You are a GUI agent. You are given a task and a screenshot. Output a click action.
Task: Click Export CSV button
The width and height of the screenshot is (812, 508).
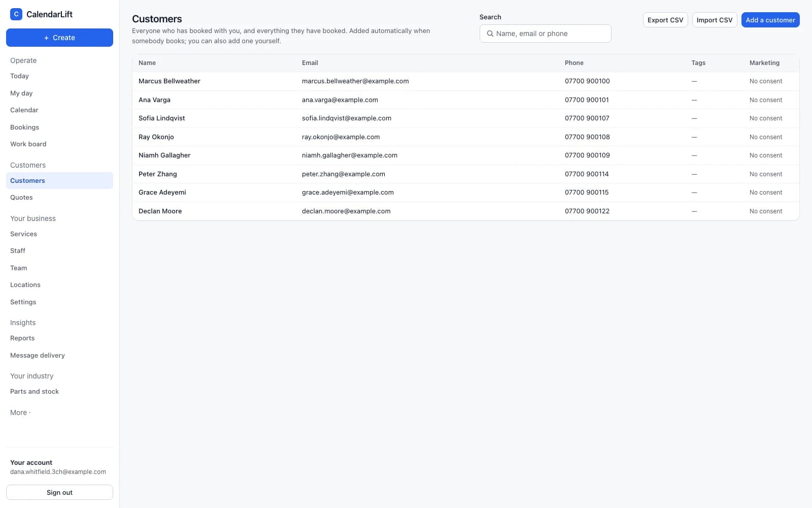point(665,20)
